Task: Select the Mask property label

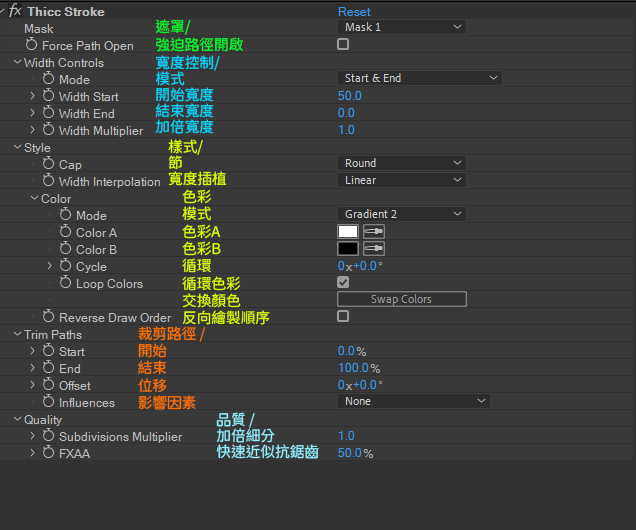Action: [39, 29]
